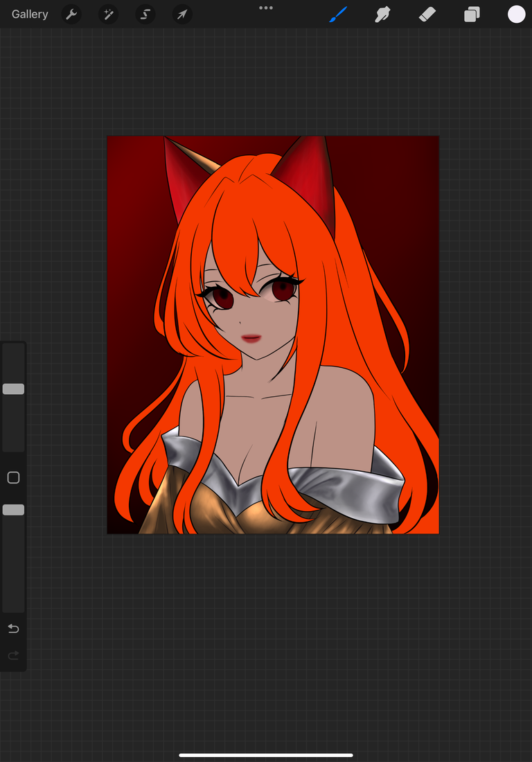Open the Layers panel
This screenshot has width=532, height=762.
472,15
